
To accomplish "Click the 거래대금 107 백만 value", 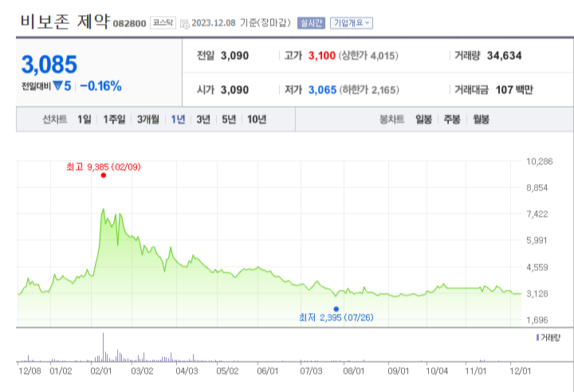I will [x=514, y=90].
